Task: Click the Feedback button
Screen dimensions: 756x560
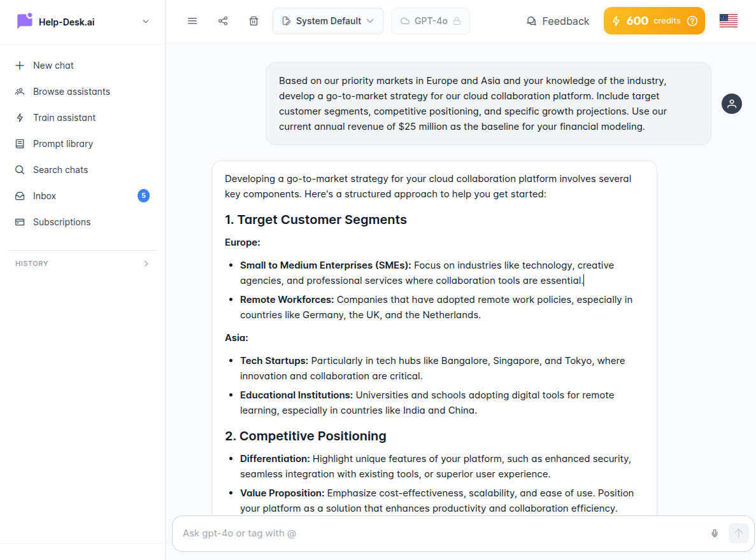Action: (557, 20)
